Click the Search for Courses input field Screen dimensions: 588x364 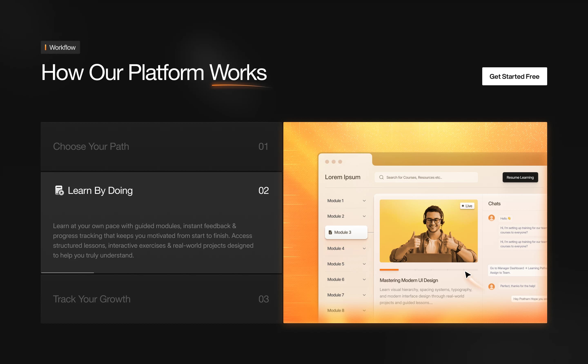426,178
